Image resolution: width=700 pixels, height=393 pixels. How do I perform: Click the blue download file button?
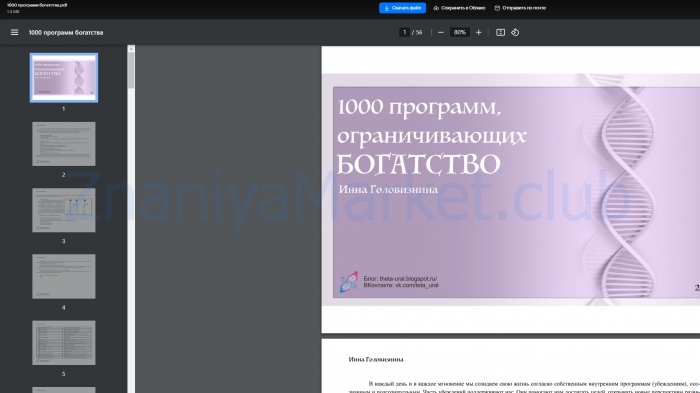(402, 8)
